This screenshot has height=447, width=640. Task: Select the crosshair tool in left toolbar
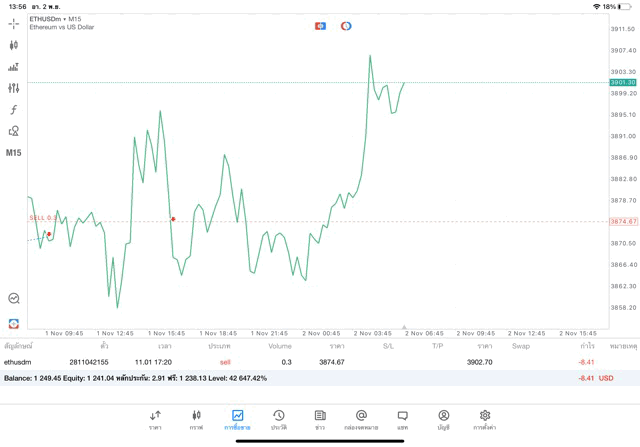[14, 23]
